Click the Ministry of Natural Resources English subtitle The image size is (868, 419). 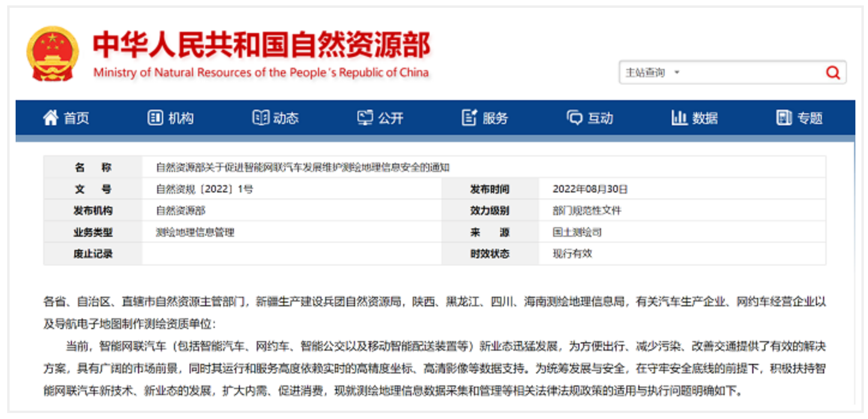[x=261, y=73]
